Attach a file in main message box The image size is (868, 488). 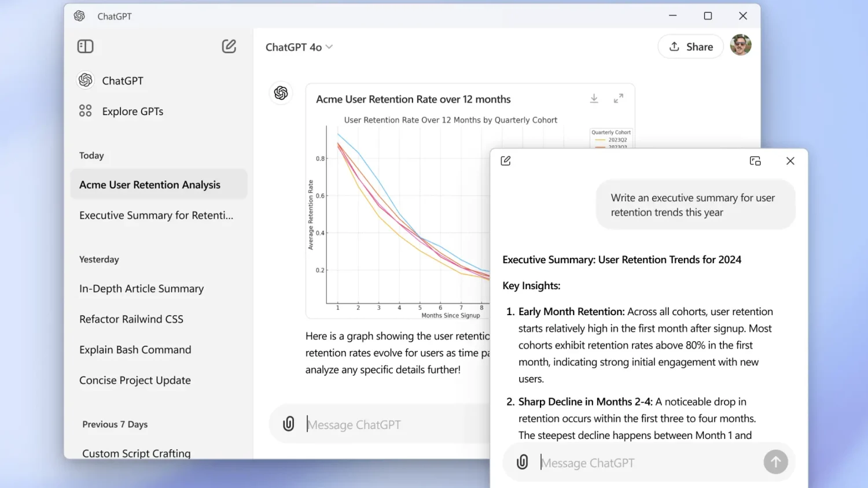pos(289,424)
